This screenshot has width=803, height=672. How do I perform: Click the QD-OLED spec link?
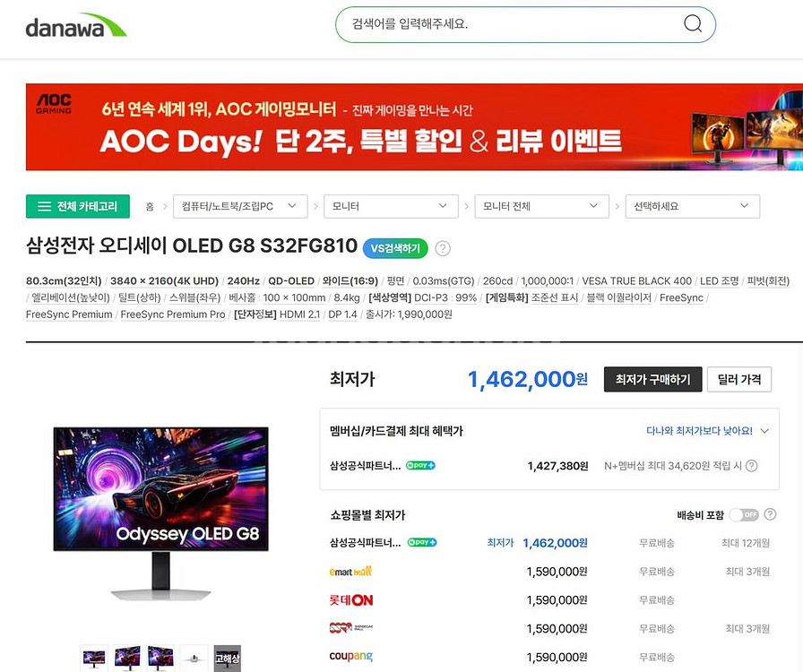pyautogui.click(x=291, y=281)
